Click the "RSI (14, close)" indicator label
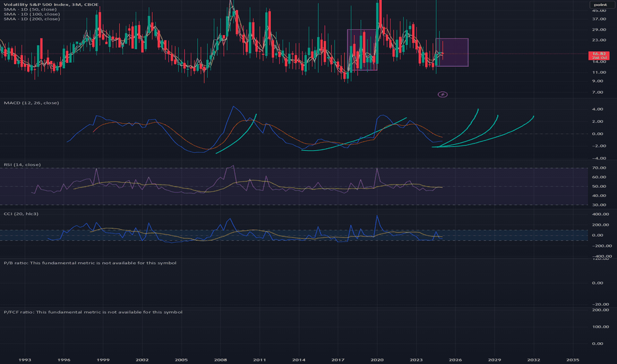The image size is (617, 364). 22,165
